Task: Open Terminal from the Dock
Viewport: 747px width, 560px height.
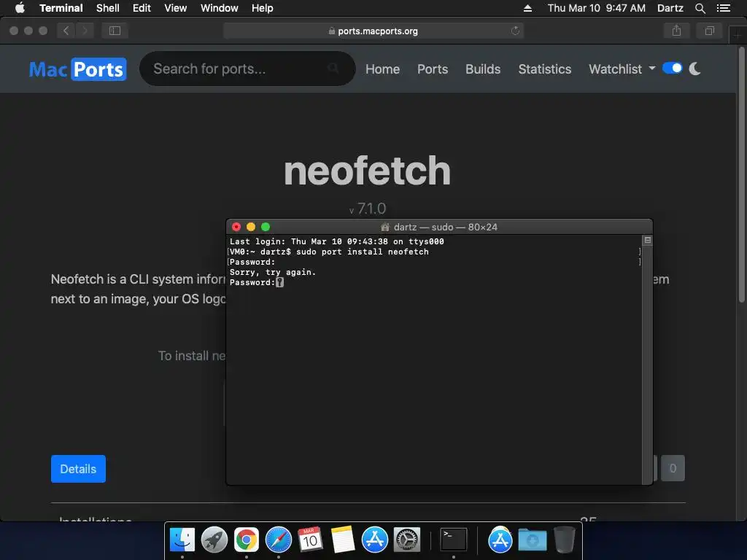Action: coord(453,540)
